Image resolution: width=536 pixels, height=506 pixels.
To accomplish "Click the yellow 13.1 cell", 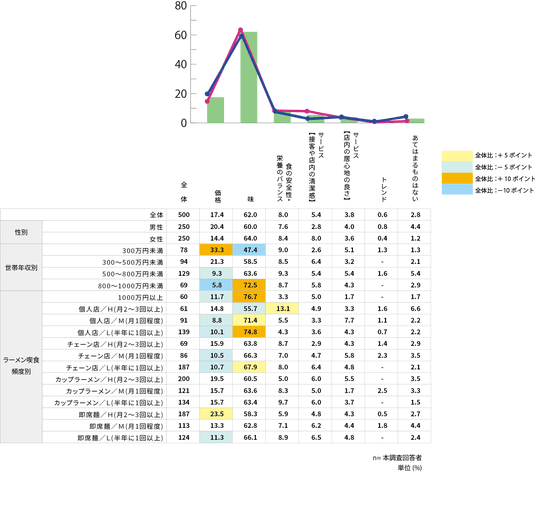I will [282, 308].
